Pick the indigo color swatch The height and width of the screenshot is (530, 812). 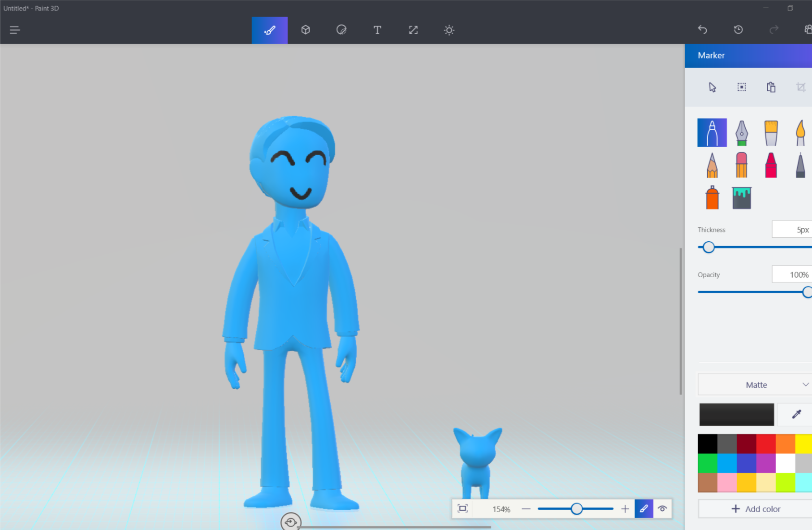tap(746, 463)
